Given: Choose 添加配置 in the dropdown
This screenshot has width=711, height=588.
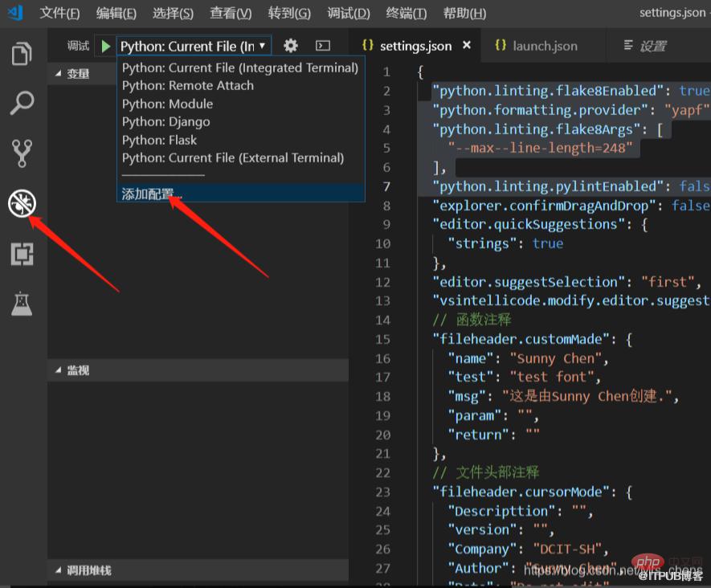Looking at the screenshot, I should pos(240,193).
